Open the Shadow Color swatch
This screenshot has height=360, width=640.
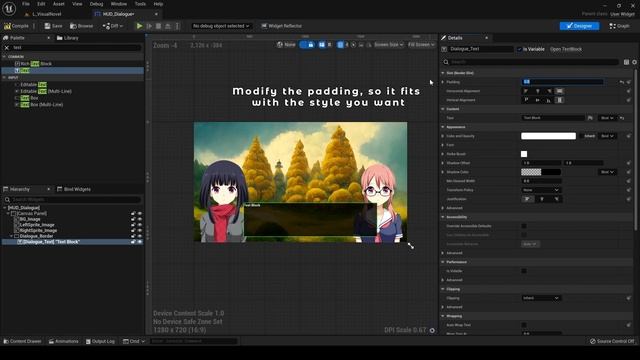coord(541,172)
